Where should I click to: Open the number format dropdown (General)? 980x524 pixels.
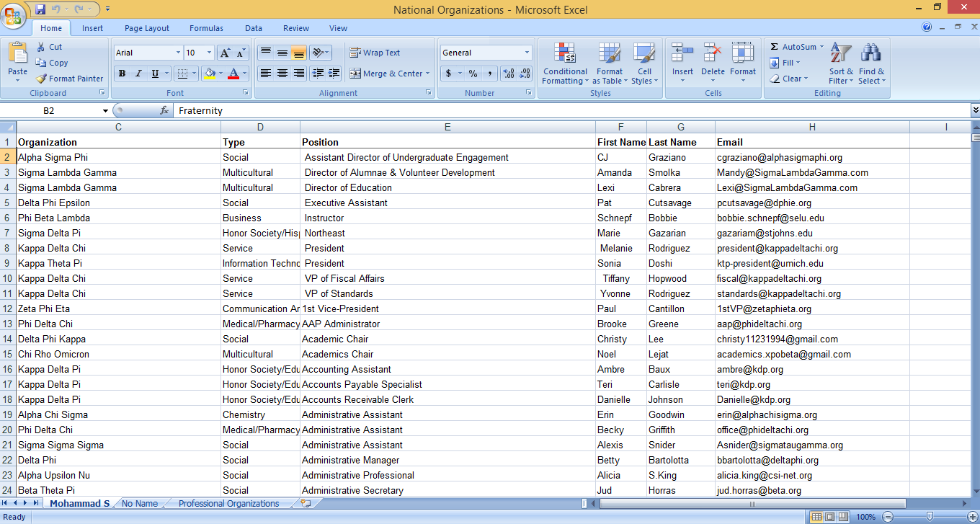pyautogui.click(x=527, y=53)
